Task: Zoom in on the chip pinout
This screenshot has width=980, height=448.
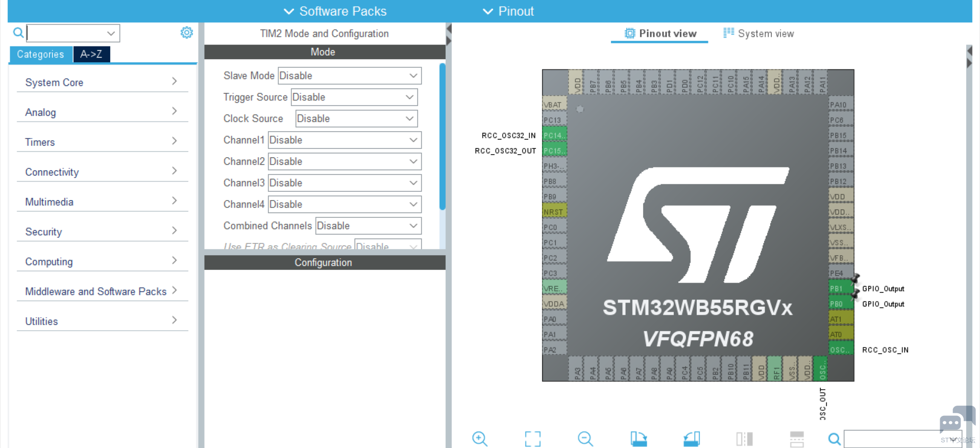Action: click(x=480, y=439)
